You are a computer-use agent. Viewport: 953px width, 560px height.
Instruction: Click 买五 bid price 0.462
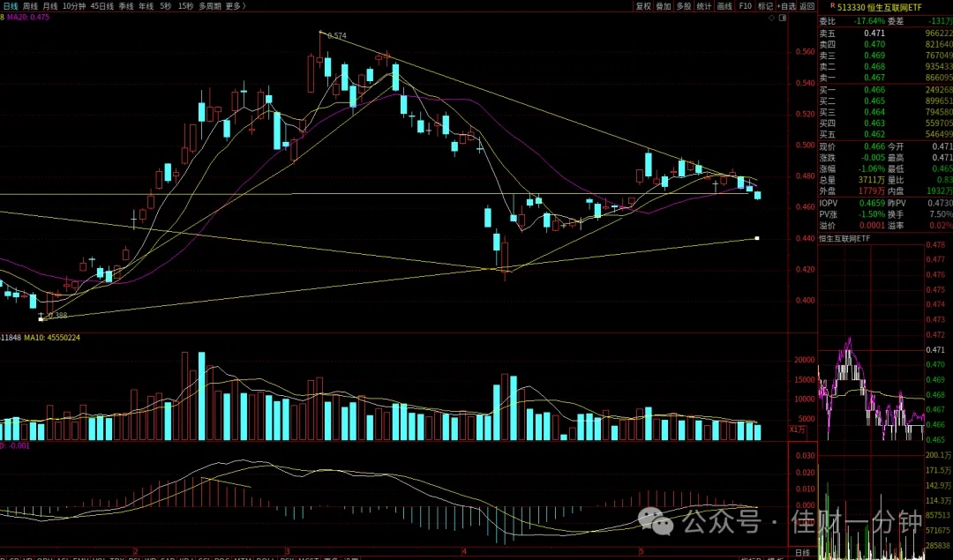tap(874, 134)
